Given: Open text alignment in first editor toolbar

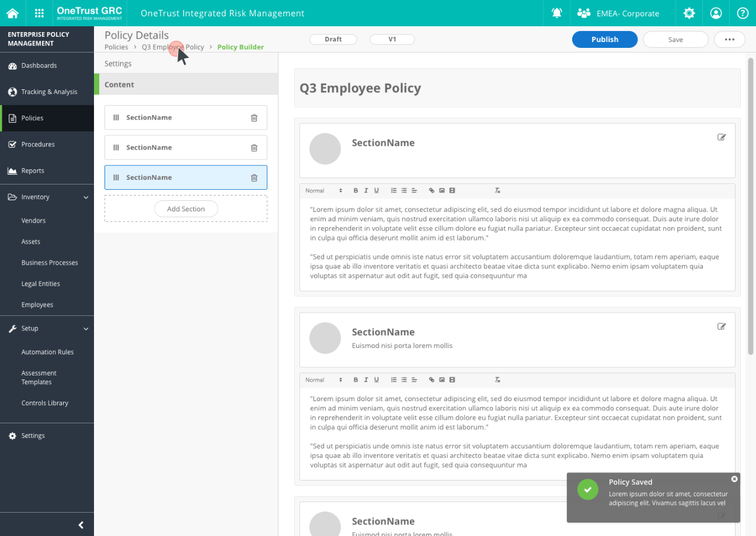Looking at the screenshot, I should click(x=414, y=191).
